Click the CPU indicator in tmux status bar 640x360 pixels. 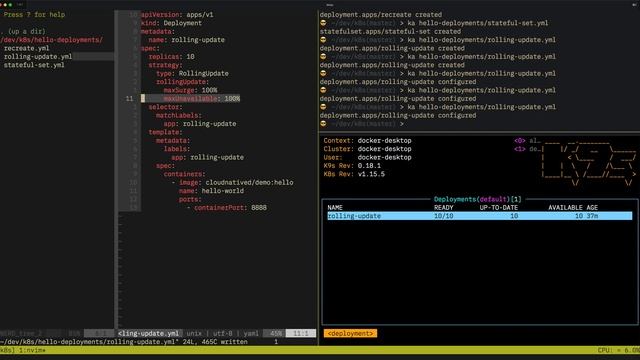619,350
